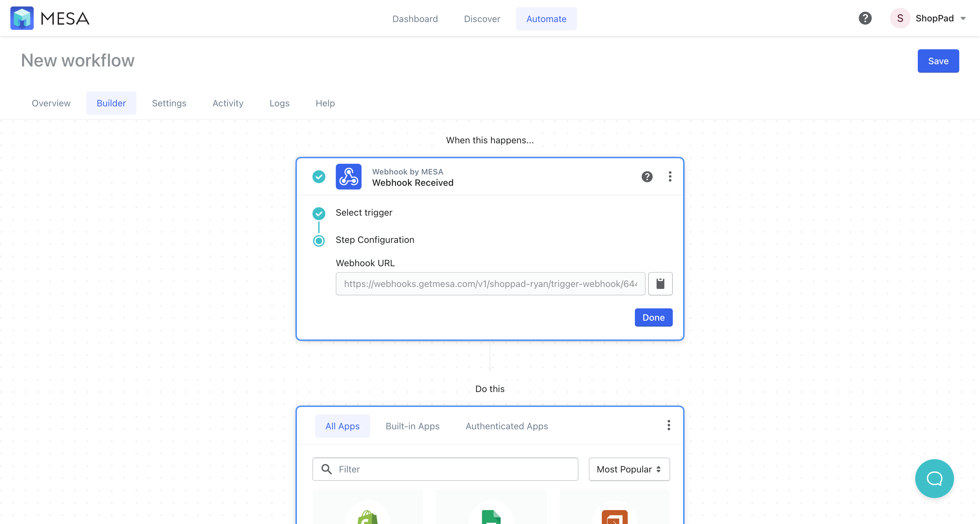Click the MESA cube logo
980x524 pixels.
[22, 18]
